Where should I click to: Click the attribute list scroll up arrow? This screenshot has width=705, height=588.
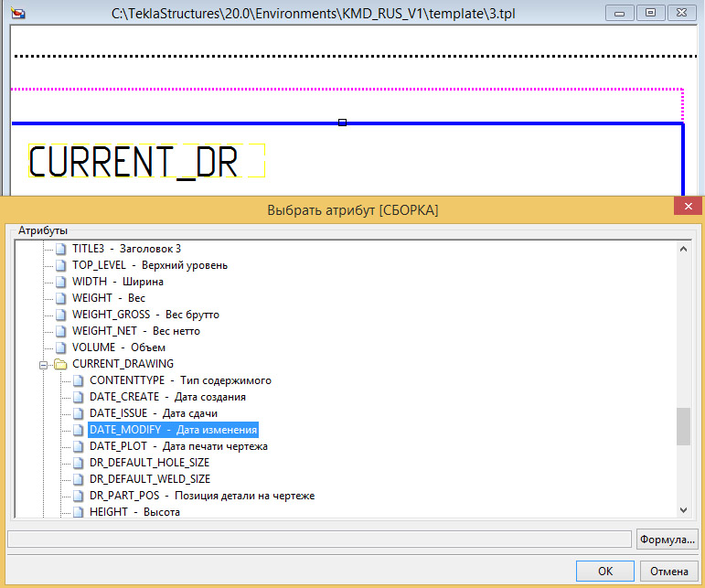[x=683, y=249]
